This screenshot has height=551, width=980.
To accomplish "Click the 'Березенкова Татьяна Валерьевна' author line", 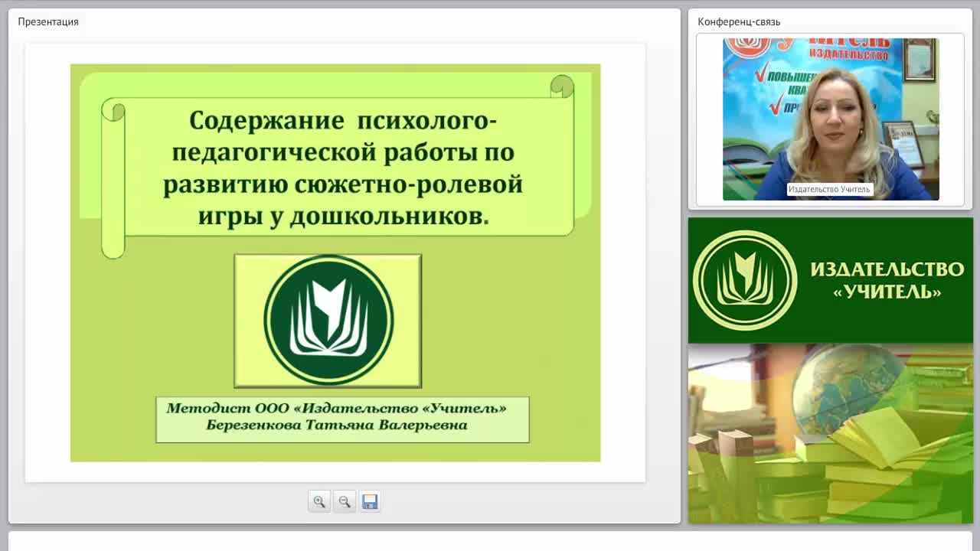I will point(337,425).
